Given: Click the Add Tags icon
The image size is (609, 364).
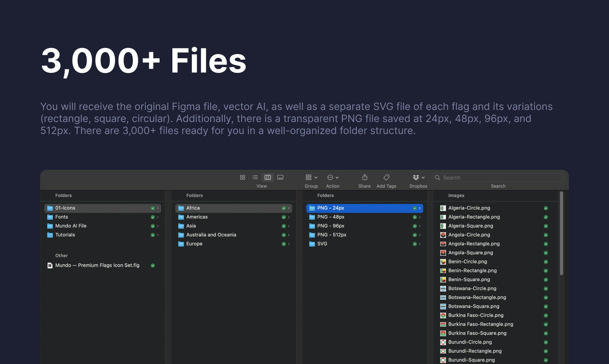Looking at the screenshot, I should coord(386,177).
